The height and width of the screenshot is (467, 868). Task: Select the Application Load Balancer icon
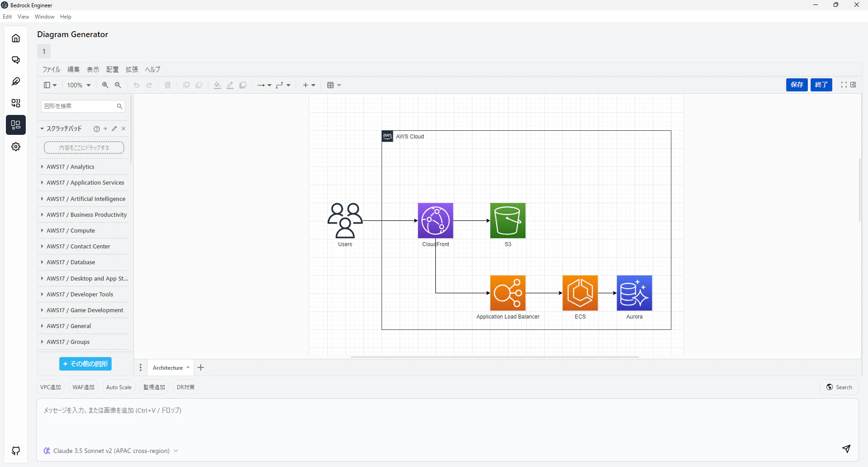coord(508,293)
